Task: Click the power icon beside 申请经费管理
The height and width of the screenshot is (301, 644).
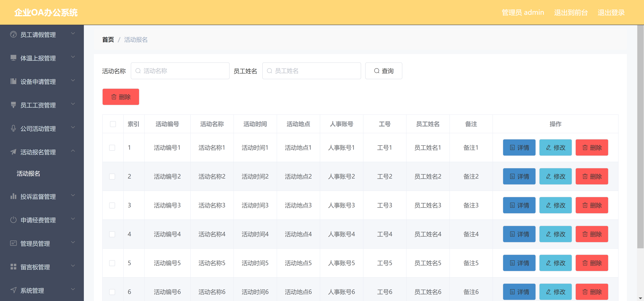Action: tap(13, 220)
